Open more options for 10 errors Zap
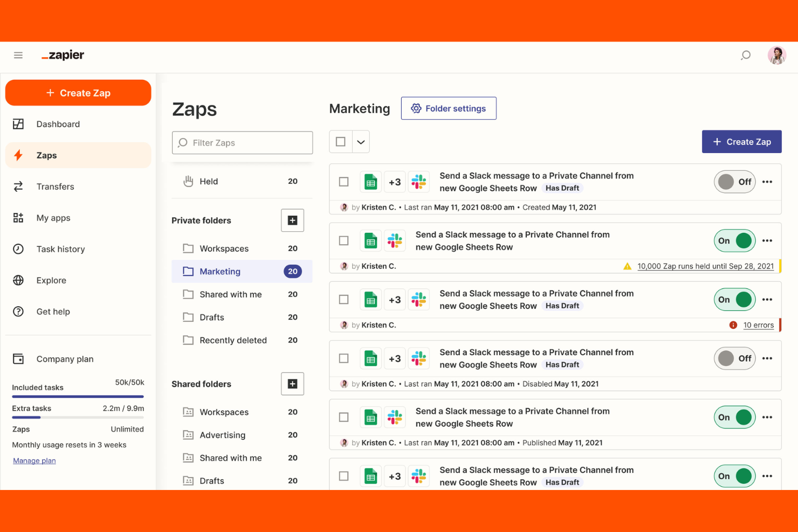Image resolution: width=798 pixels, height=532 pixels. (767, 299)
